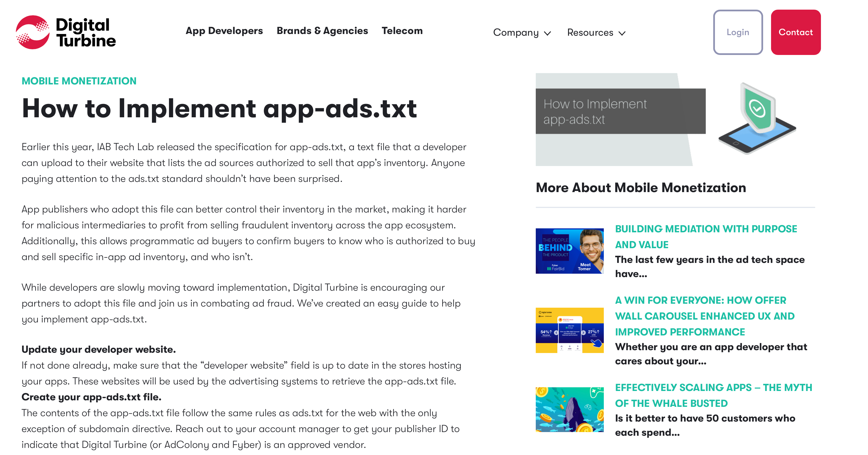Screen dimensions: 868x455
Task: Open the App Developers menu item
Action: click(224, 31)
